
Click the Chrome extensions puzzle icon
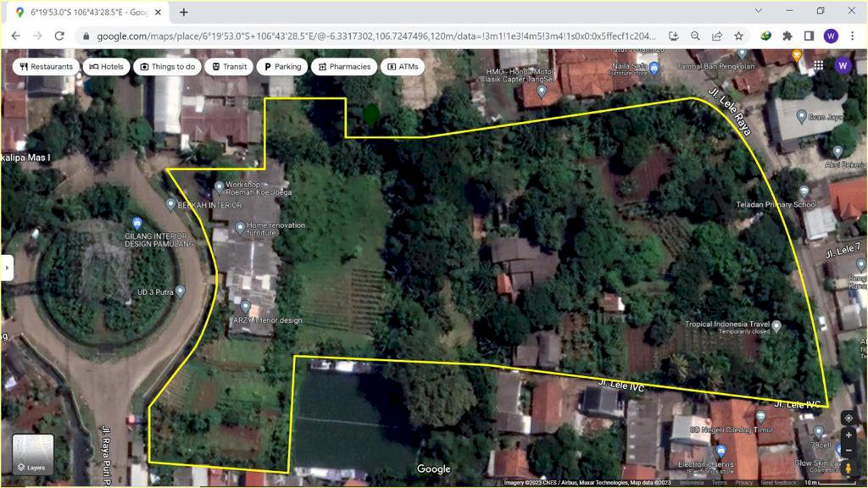pos(787,36)
